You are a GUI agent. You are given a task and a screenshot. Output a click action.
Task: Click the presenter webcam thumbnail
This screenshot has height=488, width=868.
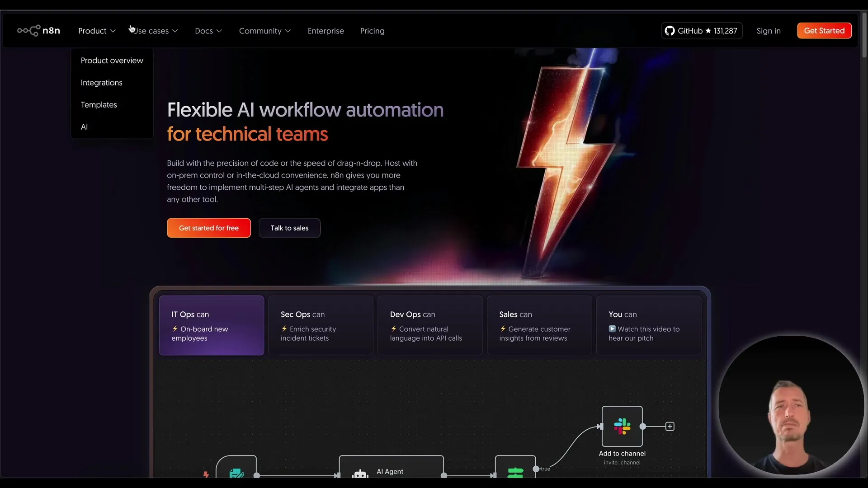[791, 405]
